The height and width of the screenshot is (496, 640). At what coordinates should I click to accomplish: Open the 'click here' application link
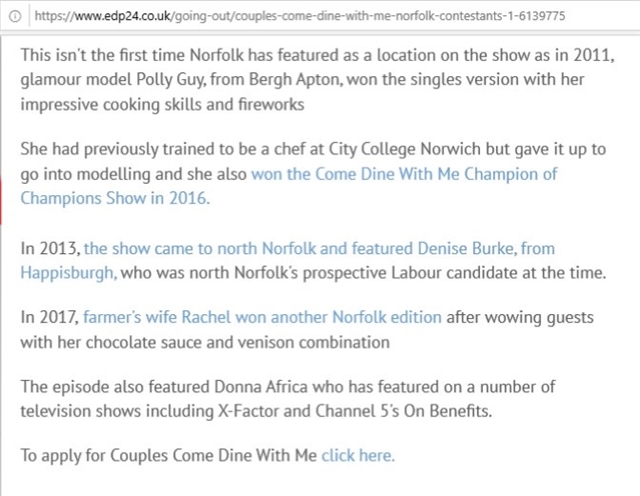coord(358,455)
